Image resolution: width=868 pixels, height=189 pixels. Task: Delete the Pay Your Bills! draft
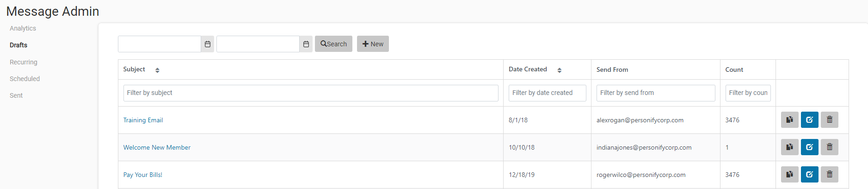point(829,174)
